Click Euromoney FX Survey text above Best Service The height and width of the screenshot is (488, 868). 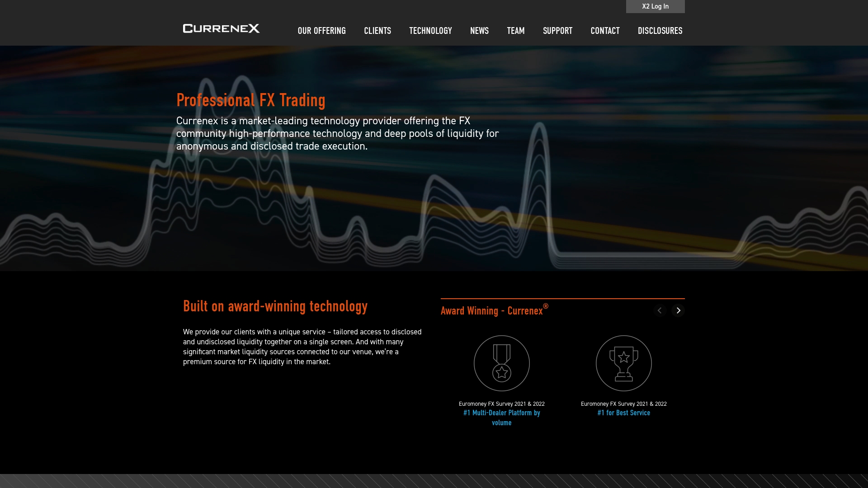(624, 404)
